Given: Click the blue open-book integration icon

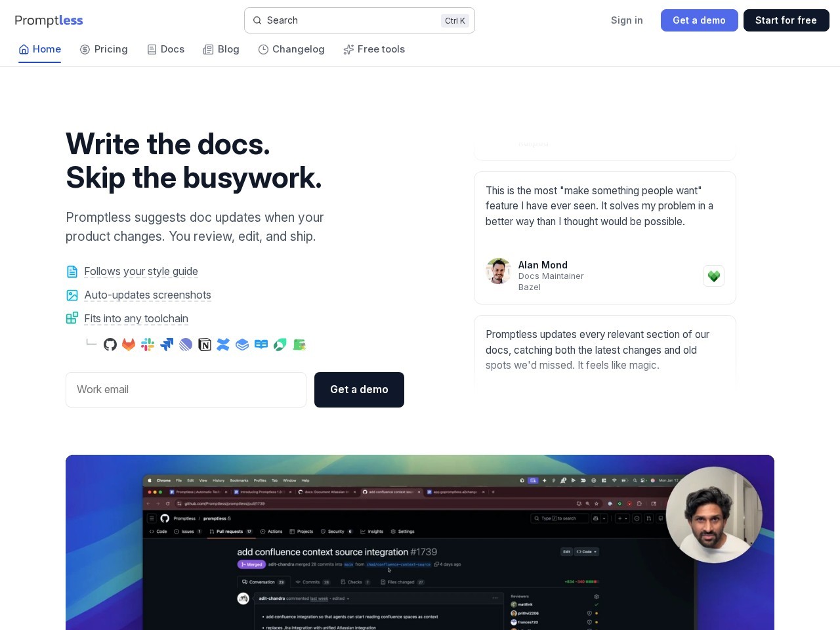Looking at the screenshot, I should pyautogui.click(x=261, y=345).
